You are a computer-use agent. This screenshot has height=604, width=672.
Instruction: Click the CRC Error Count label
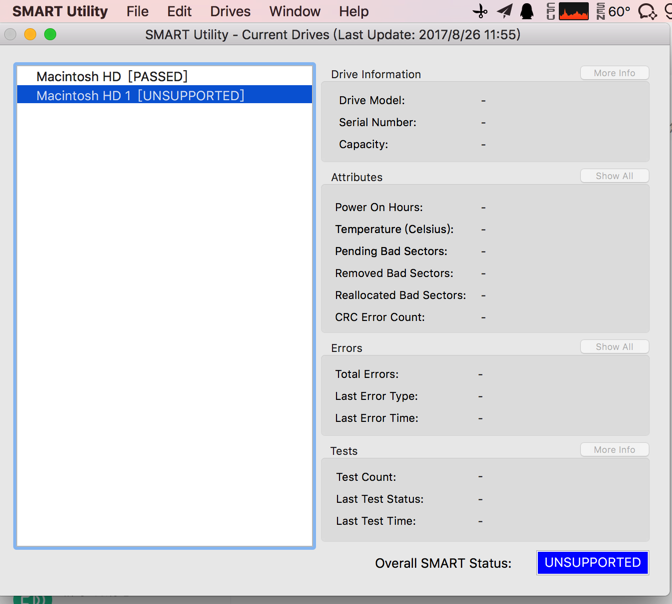pyautogui.click(x=380, y=317)
